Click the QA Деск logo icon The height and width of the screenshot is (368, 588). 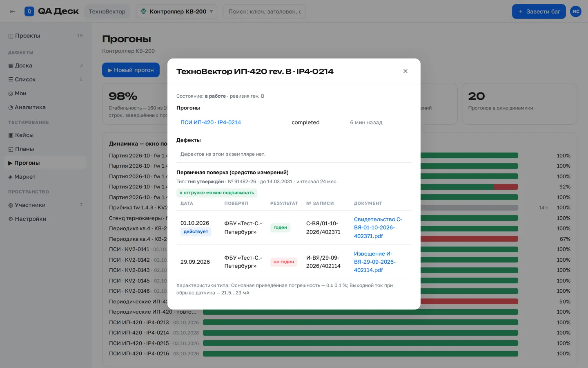29,11
